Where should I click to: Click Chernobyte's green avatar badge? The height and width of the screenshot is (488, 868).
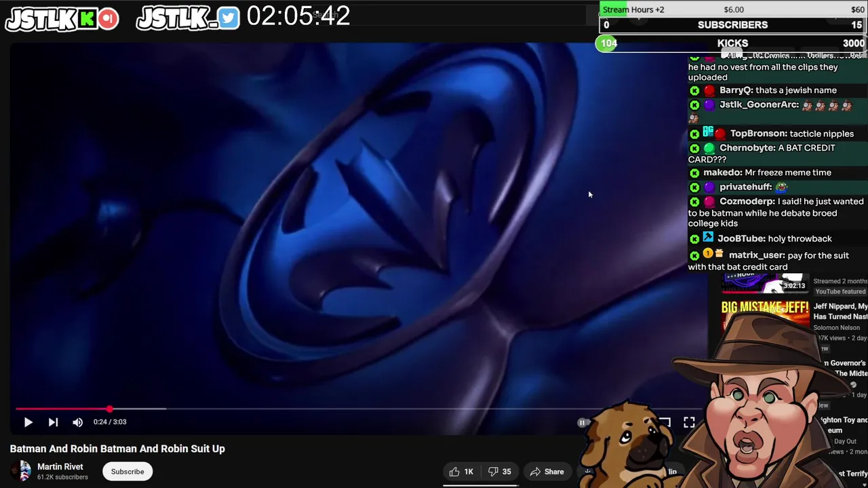tap(709, 148)
